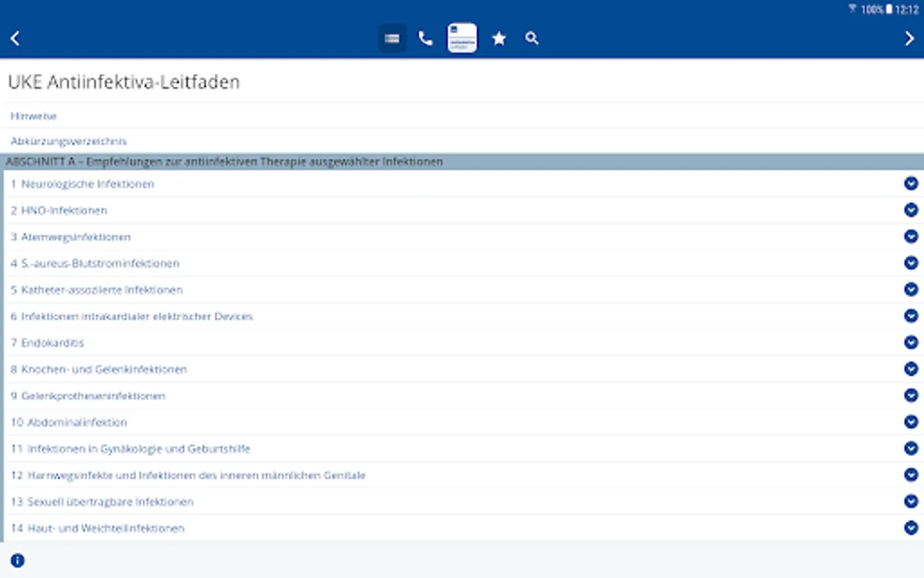Image resolution: width=924 pixels, height=578 pixels.
Task: Open 1 Neurologische Infektionen
Action: click(x=82, y=184)
